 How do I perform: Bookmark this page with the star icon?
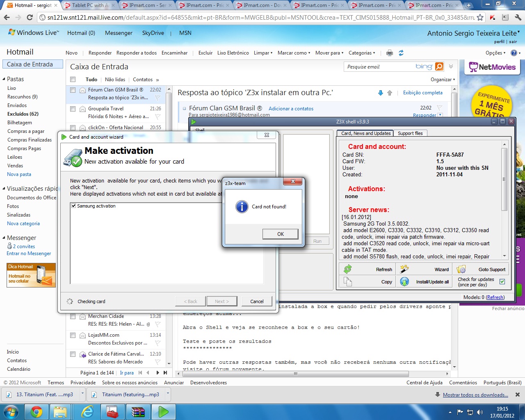click(x=480, y=18)
